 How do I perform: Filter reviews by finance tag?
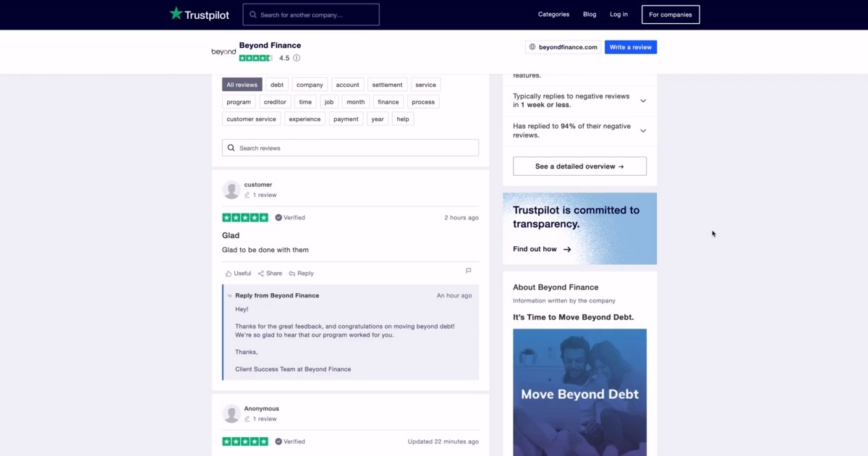[388, 102]
